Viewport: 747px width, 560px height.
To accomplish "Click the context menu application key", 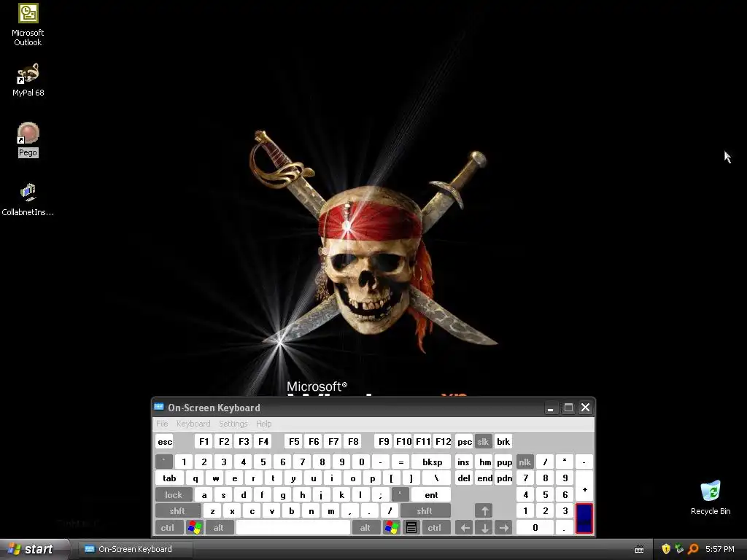I will pos(411,528).
